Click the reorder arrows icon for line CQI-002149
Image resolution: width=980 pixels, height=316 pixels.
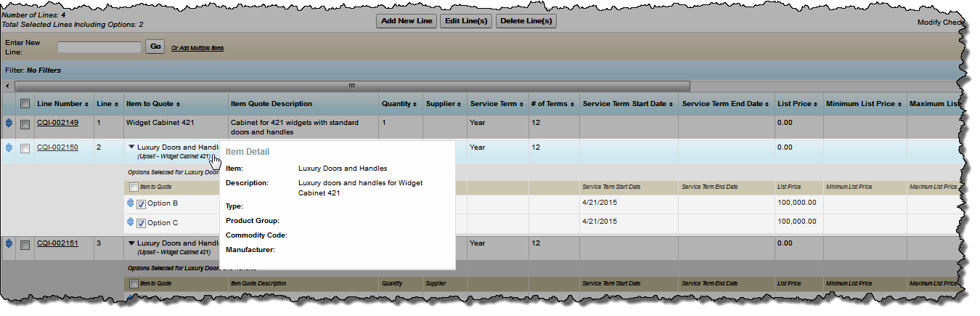coord(9,123)
